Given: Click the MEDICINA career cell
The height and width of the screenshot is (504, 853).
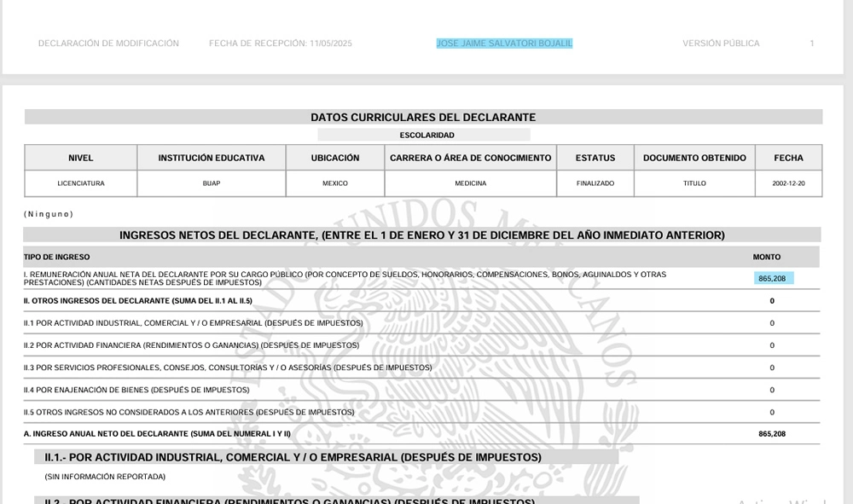Looking at the screenshot, I should 471,183.
